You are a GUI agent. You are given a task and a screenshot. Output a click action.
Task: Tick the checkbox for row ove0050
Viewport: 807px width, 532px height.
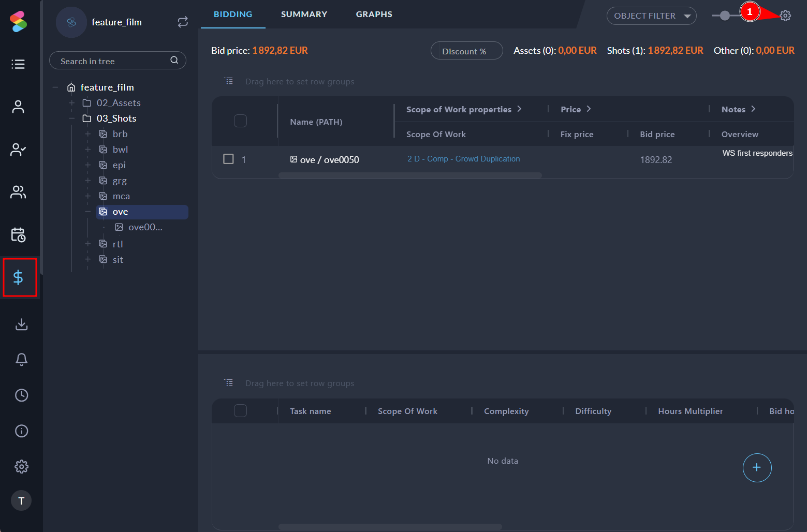[x=228, y=159]
